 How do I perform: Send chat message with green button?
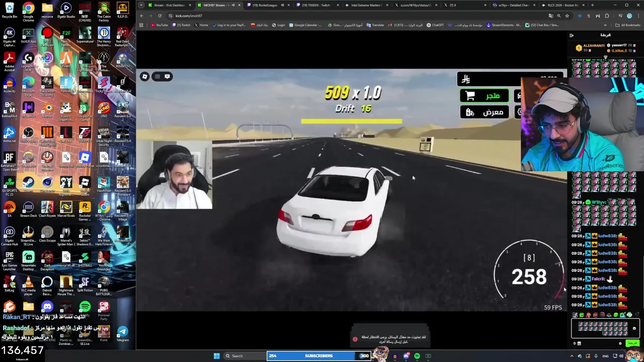(632, 343)
